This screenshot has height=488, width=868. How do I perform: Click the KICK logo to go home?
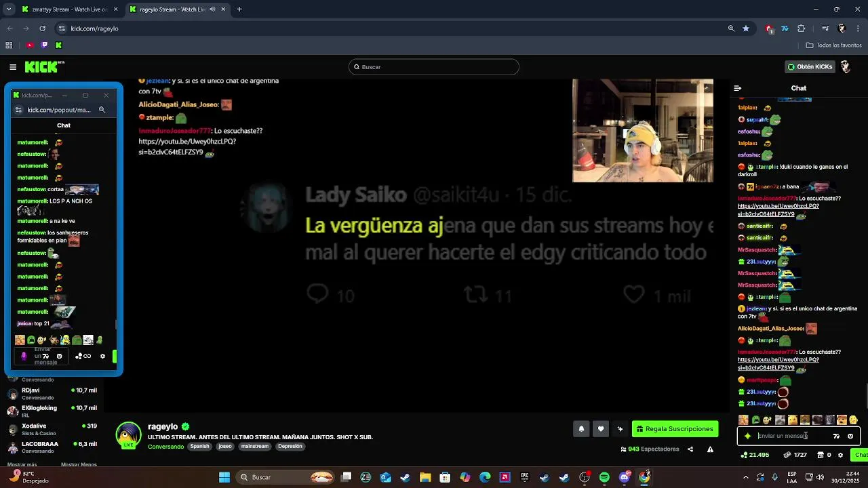(x=44, y=66)
